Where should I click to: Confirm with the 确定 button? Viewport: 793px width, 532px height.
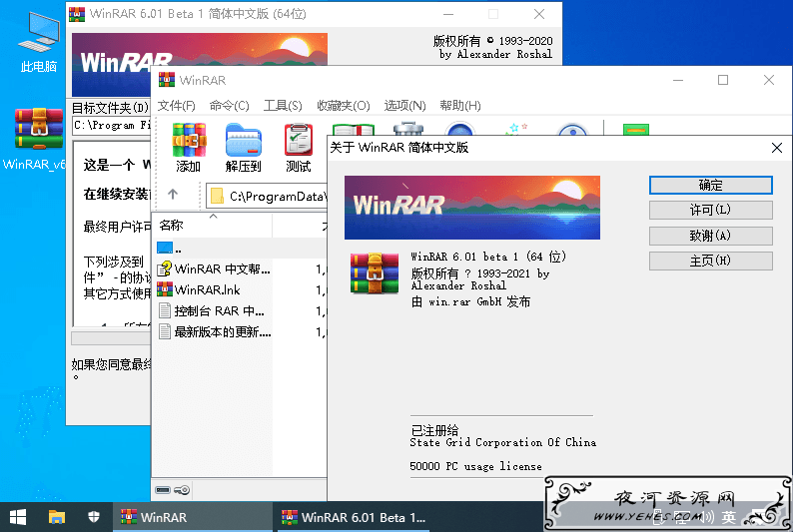click(710, 185)
